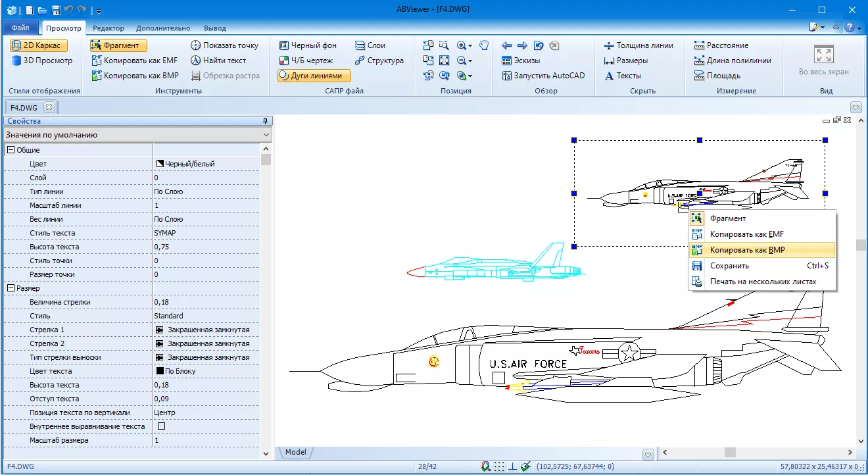Click the Цвет Черный/белый color value
Viewport: 868px width, 475px height.
click(x=189, y=164)
